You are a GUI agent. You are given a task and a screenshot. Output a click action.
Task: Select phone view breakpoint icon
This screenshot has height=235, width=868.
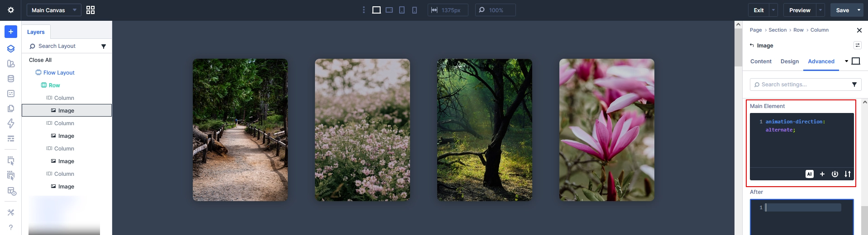415,10
